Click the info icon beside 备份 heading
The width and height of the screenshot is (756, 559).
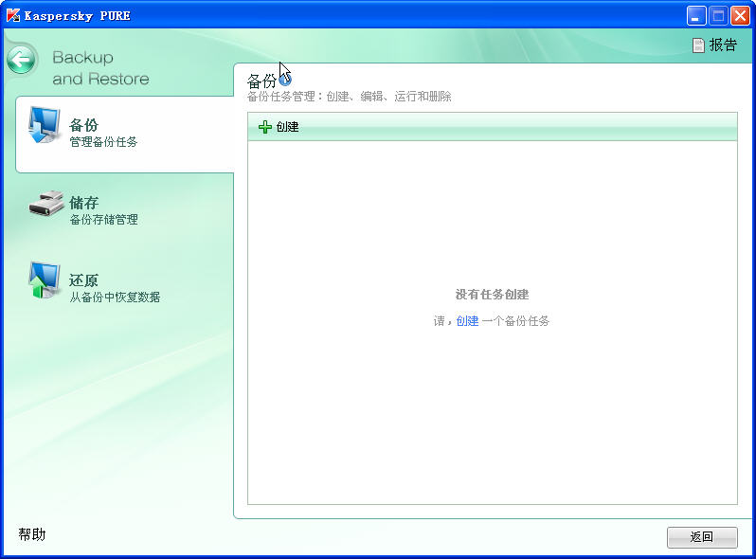(x=285, y=81)
